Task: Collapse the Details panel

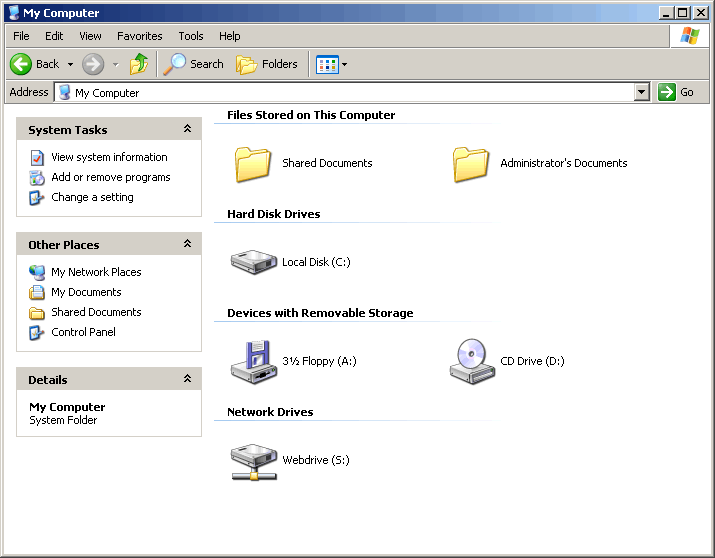Action: click(x=187, y=379)
